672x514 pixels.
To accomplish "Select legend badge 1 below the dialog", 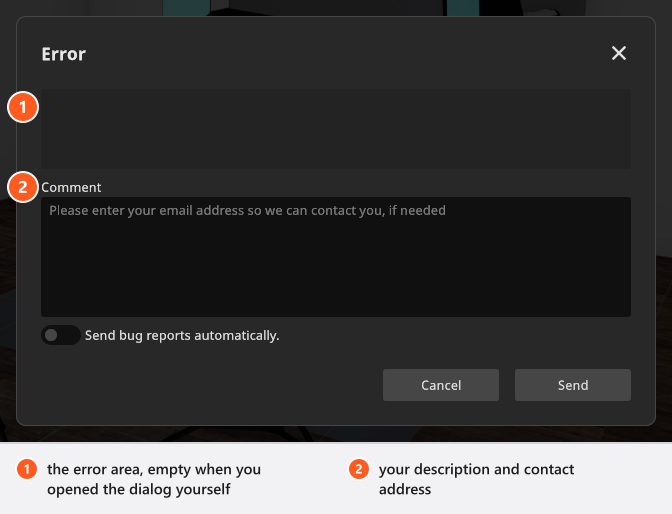I will [x=27, y=469].
